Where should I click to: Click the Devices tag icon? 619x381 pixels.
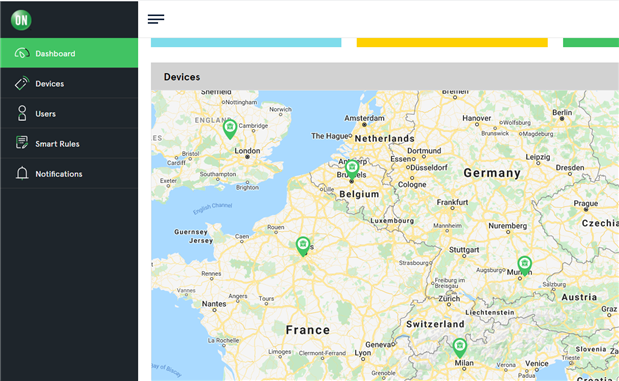point(22,83)
